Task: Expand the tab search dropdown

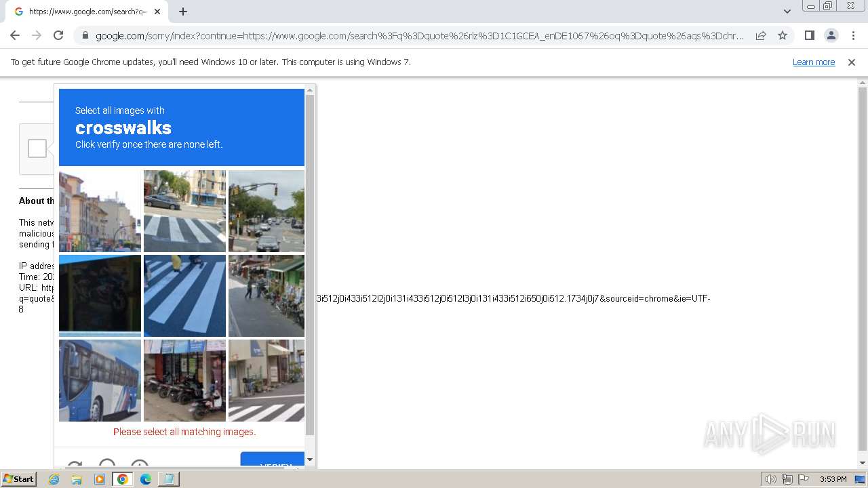Action: (787, 12)
